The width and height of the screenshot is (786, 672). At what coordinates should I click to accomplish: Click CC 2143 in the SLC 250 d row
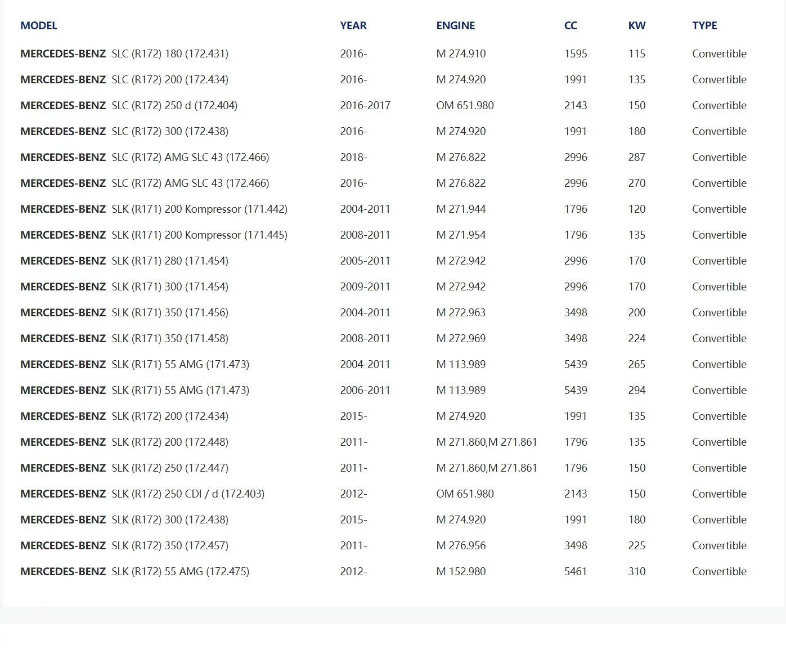click(x=576, y=106)
